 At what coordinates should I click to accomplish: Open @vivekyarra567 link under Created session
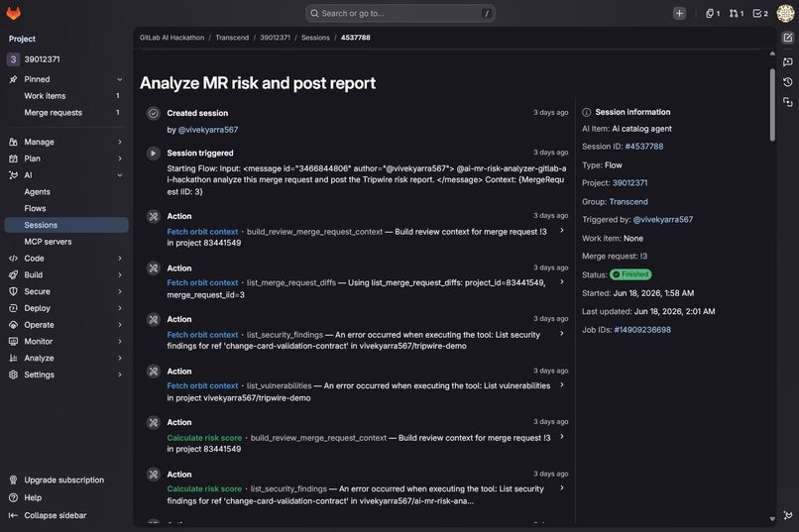click(208, 130)
